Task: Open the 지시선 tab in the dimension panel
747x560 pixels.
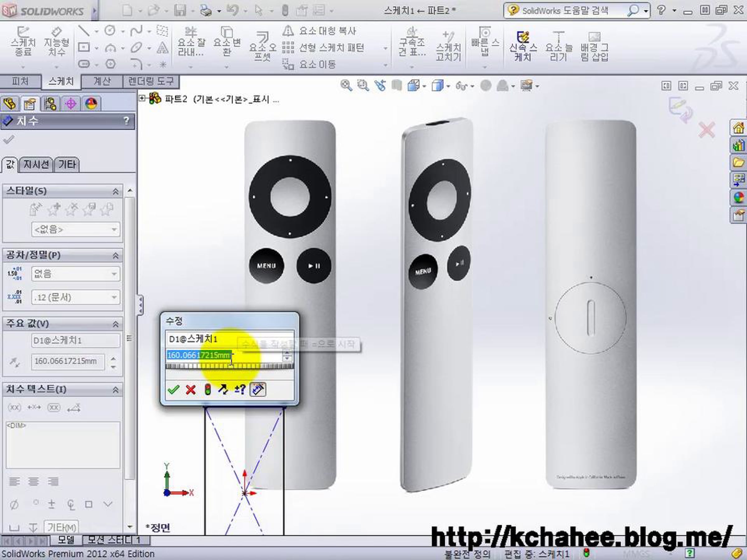Action: click(x=36, y=165)
